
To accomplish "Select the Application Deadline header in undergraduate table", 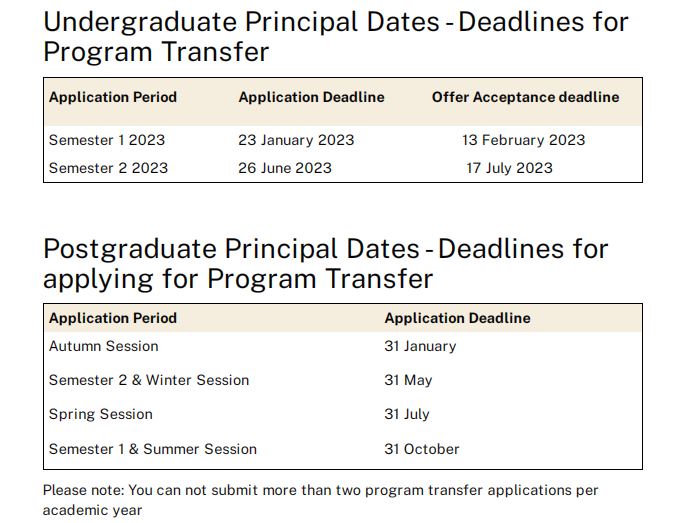I will pyautogui.click(x=311, y=97).
